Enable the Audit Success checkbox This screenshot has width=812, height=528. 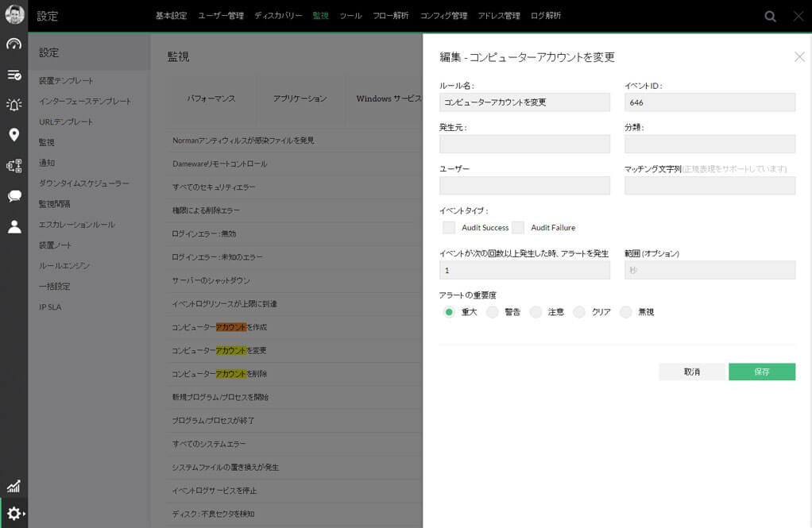pos(449,228)
